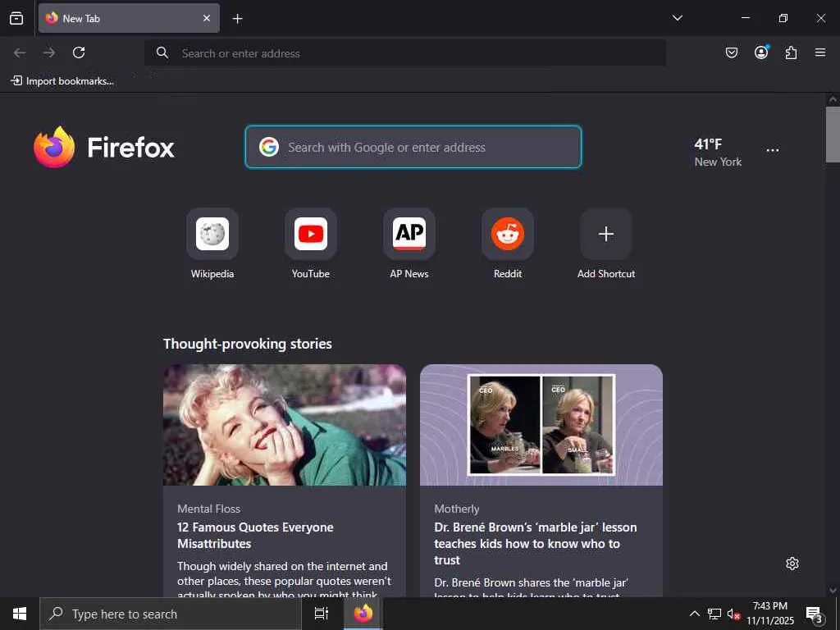Open the Firefox account icon
The width and height of the screenshot is (840, 630).
click(761, 52)
